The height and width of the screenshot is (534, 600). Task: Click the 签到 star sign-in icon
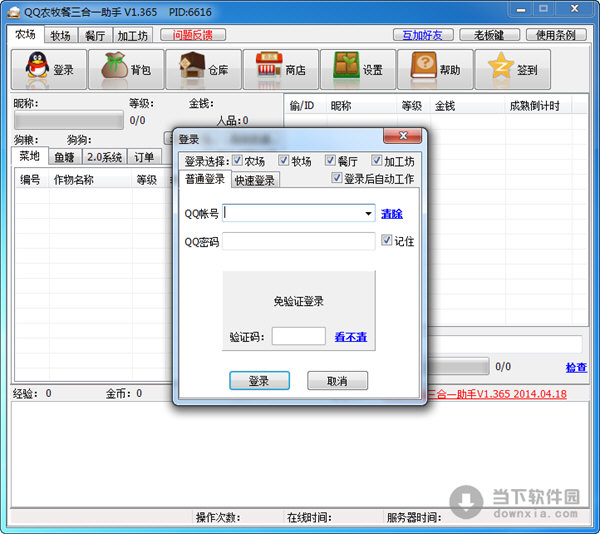tap(513, 69)
